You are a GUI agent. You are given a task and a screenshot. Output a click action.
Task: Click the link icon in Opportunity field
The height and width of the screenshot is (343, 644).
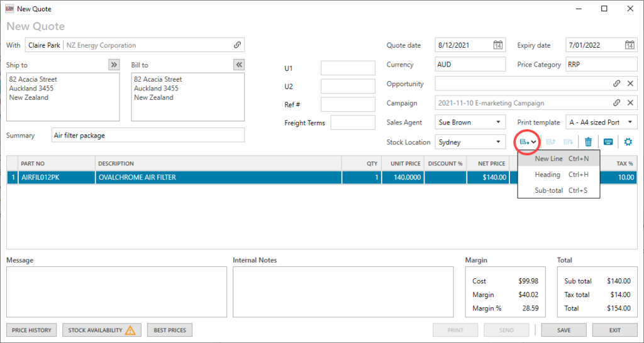(617, 84)
